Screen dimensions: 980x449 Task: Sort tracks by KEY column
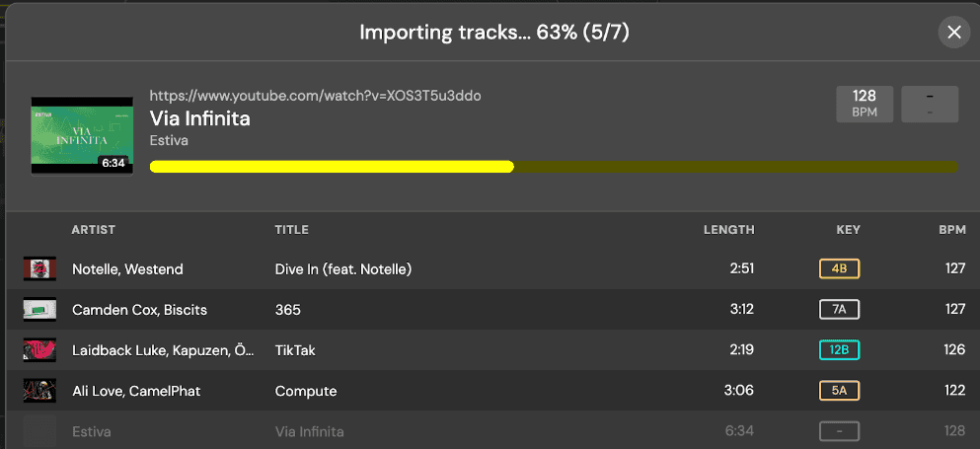point(848,230)
